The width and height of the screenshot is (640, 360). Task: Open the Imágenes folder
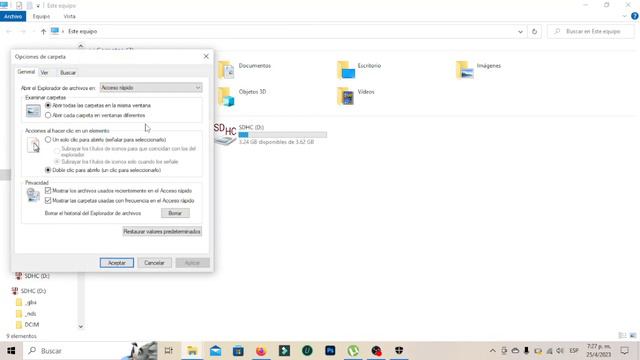(x=478, y=69)
